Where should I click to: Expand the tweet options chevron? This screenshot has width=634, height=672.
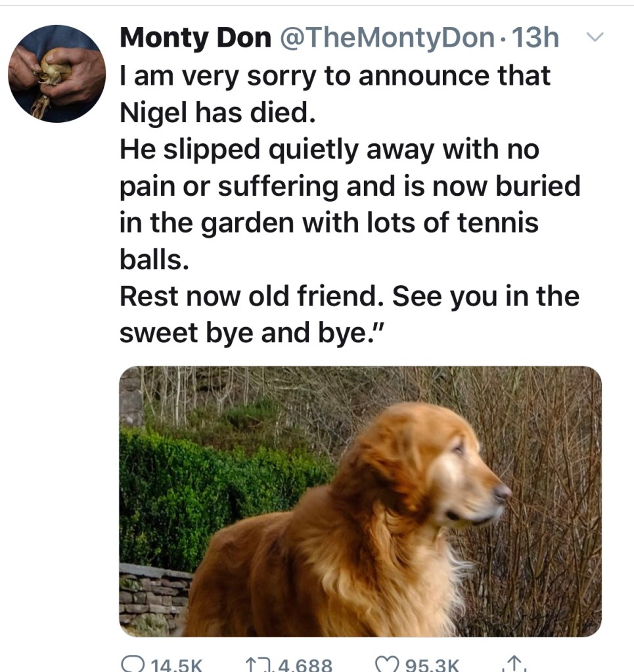coord(593,39)
